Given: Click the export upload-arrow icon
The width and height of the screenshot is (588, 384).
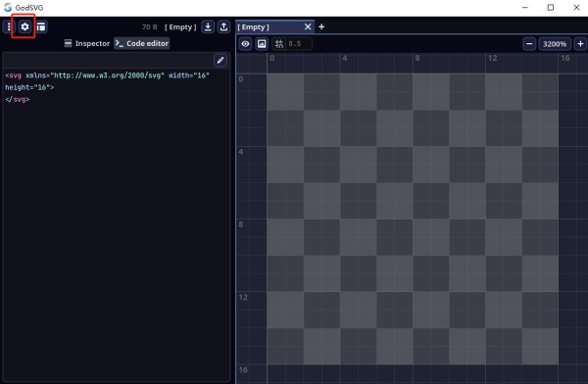Looking at the screenshot, I should click(x=223, y=26).
